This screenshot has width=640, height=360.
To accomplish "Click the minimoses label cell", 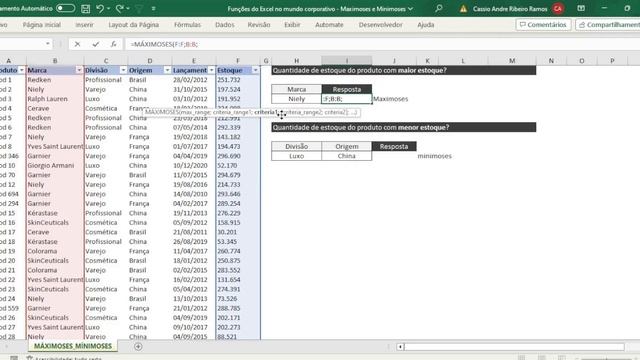I will point(434,156).
